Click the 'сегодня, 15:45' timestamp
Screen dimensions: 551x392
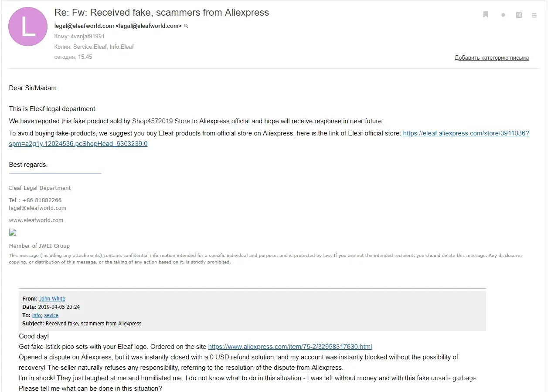click(x=73, y=57)
